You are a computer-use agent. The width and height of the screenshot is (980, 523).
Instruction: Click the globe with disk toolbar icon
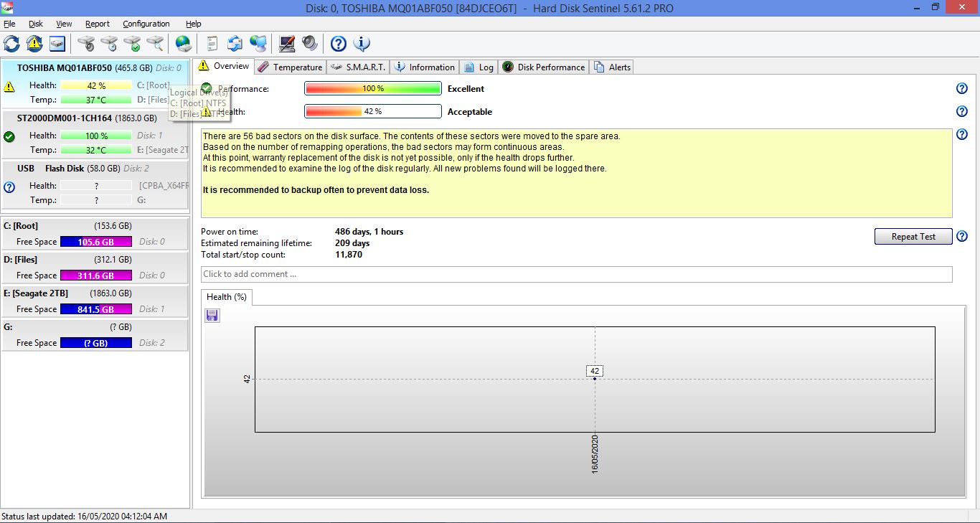(x=184, y=44)
